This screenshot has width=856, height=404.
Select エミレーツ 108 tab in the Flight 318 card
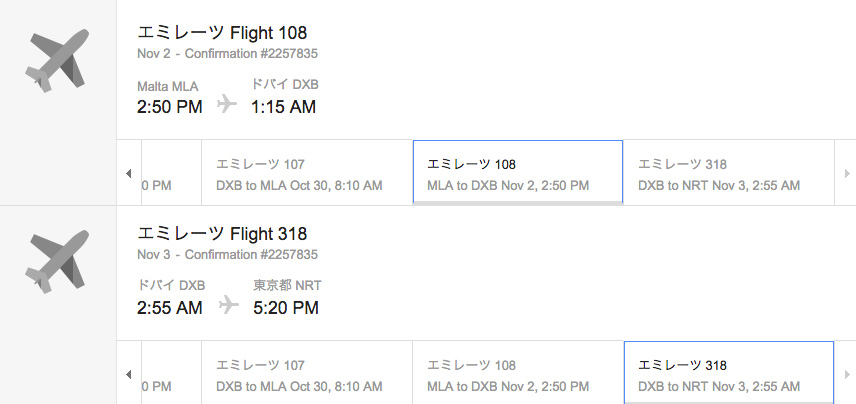pyautogui.click(x=517, y=375)
